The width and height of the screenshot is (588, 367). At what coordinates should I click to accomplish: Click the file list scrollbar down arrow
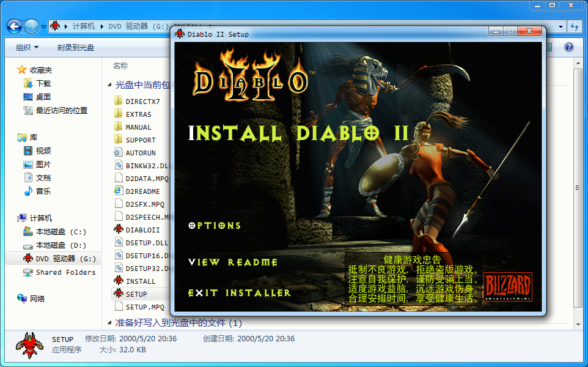click(578, 324)
